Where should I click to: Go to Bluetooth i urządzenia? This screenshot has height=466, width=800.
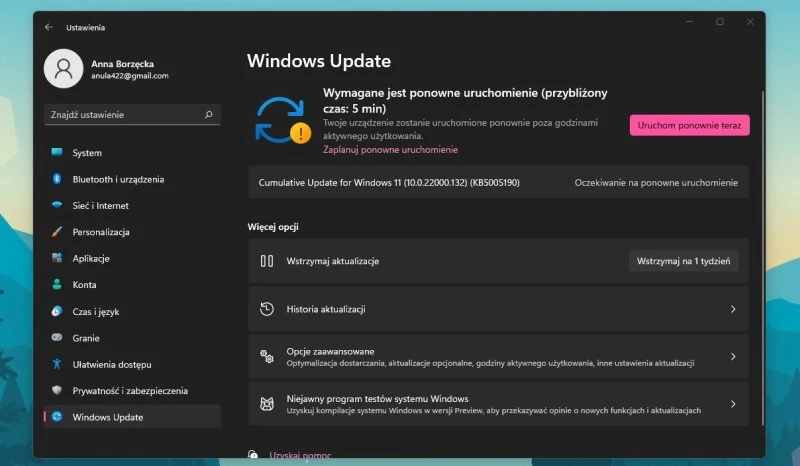pos(133,179)
